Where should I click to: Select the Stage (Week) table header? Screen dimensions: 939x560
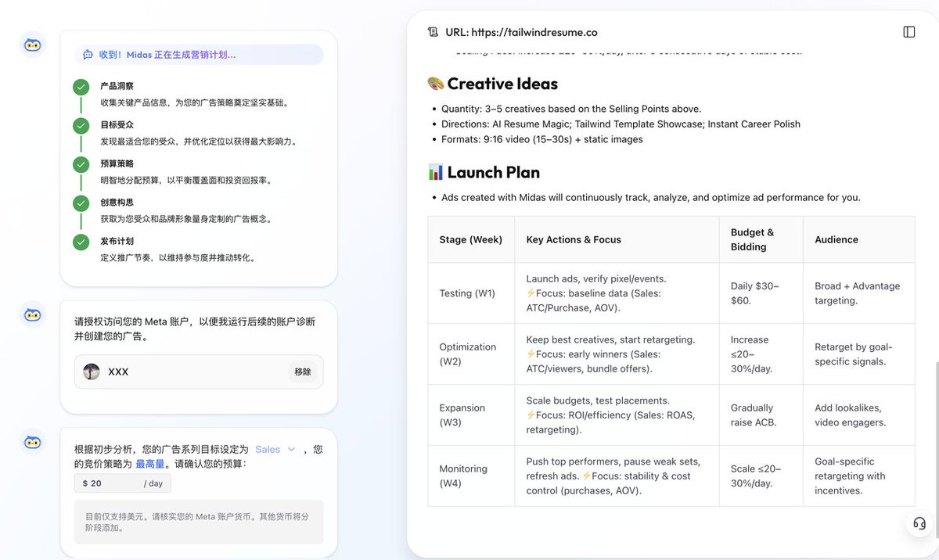(x=470, y=239)
